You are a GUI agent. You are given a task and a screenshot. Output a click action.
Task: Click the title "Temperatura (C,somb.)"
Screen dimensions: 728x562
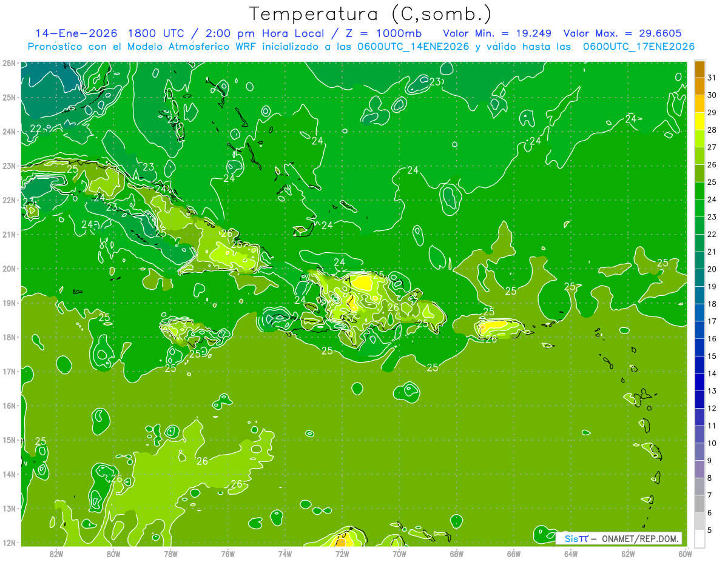pos(370,14)
